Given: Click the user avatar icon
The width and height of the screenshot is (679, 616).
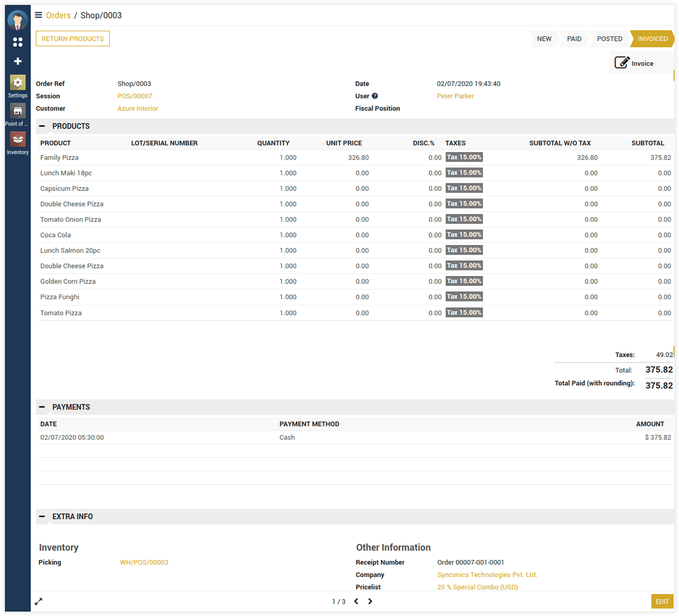Looking at the screenshot, I should point(18,20).
